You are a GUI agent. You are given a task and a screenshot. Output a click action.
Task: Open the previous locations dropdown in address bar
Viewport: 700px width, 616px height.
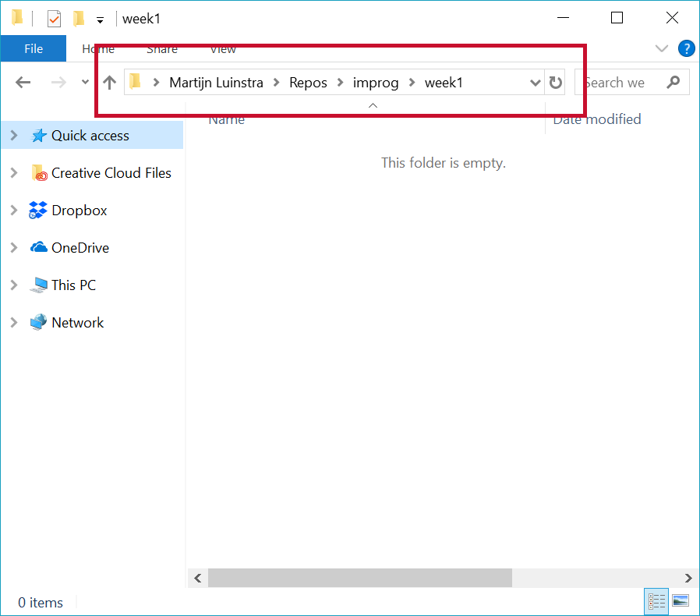535,82
